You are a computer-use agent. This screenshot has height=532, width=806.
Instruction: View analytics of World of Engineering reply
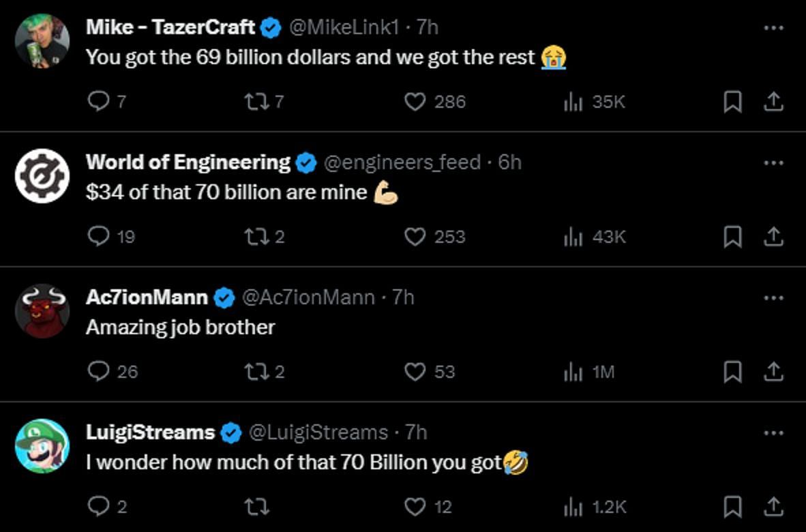click(x=573, y=237)
